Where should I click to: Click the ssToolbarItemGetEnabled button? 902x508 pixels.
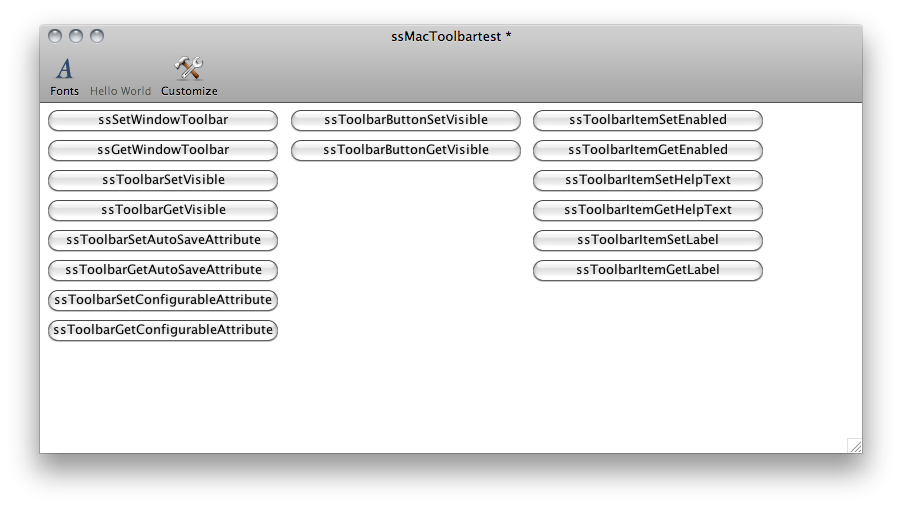point(648,150)
